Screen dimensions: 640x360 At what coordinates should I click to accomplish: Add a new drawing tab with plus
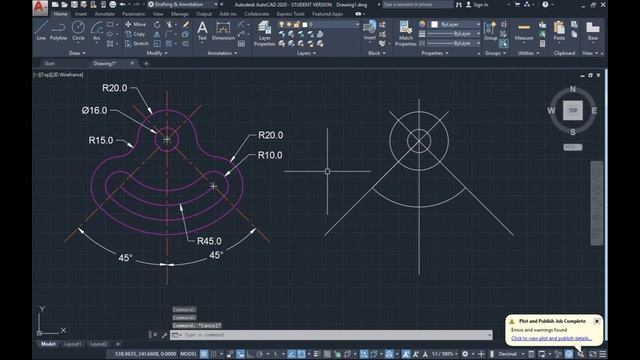pos(146,63)
